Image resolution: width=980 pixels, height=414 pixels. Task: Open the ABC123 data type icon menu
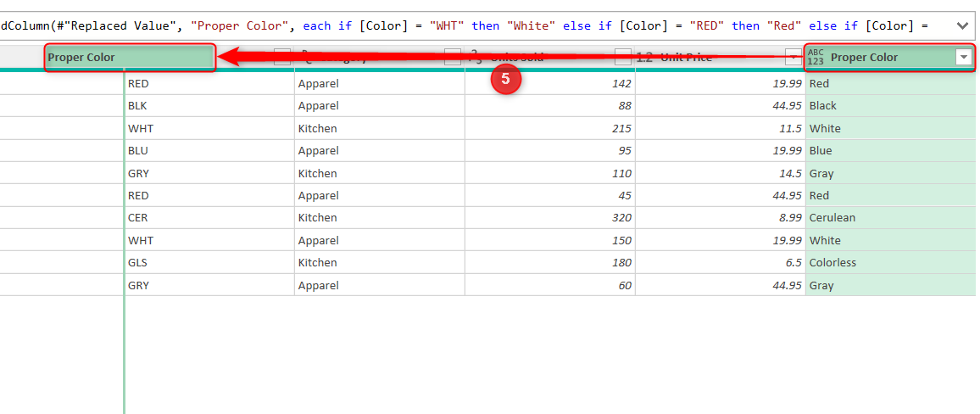coord(816,57)
